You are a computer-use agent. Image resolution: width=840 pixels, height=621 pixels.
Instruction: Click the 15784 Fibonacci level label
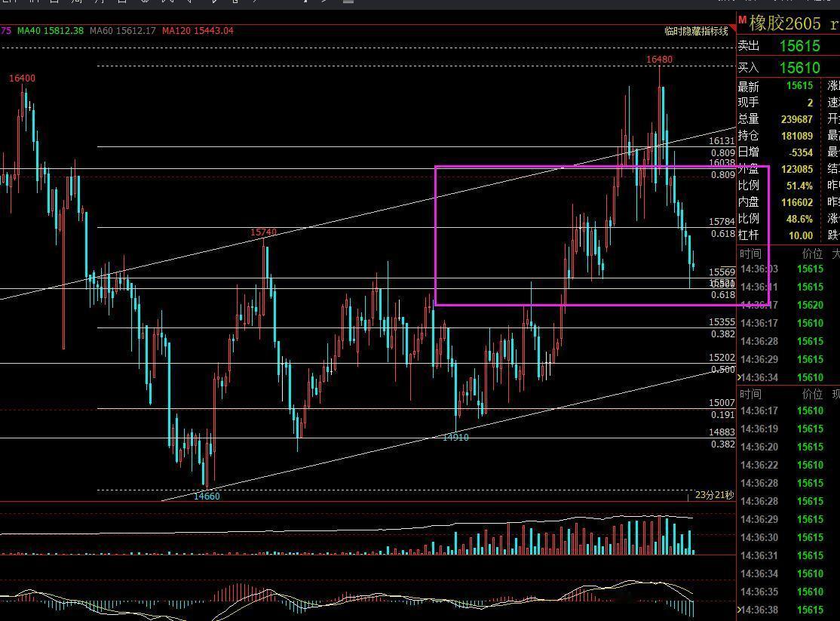[x=722, y=222]
